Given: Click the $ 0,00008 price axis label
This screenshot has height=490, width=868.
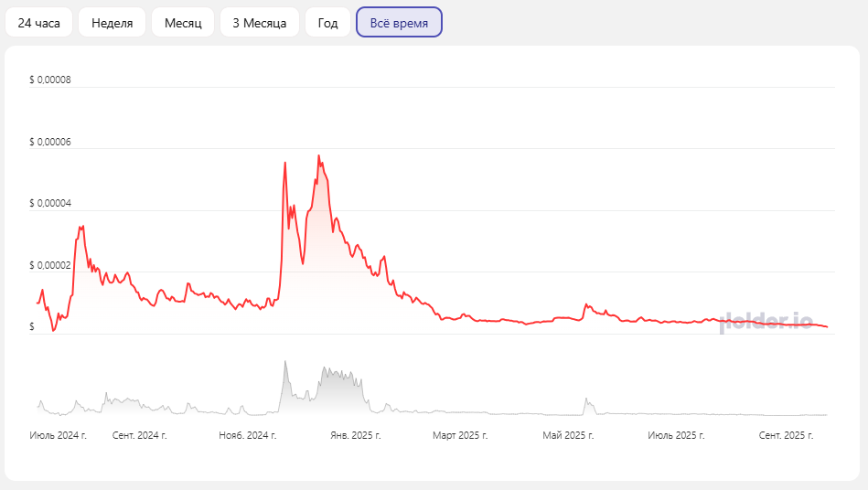Looking at the screenshot, I should click(50, 80).
